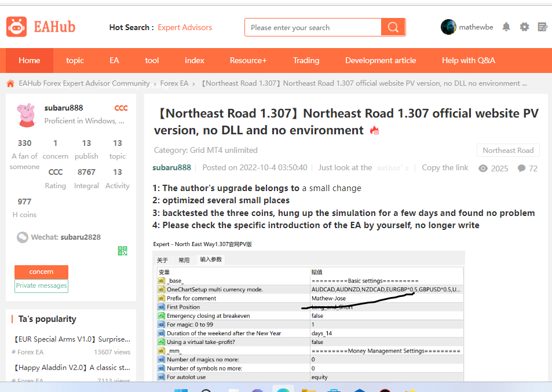This screenshot has height=392, width=552.
Task: Click the Private messages button
Action: click(x=41, y=285)
